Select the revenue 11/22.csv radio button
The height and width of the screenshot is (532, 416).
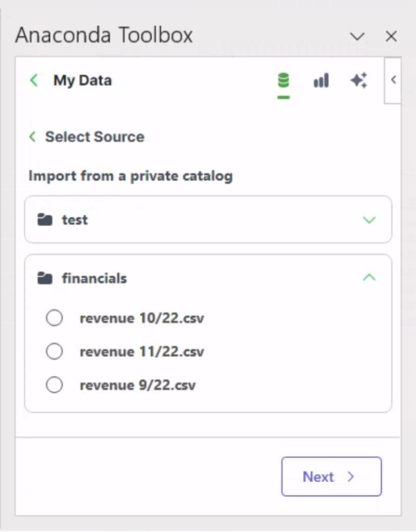click(x=54, y=352)
